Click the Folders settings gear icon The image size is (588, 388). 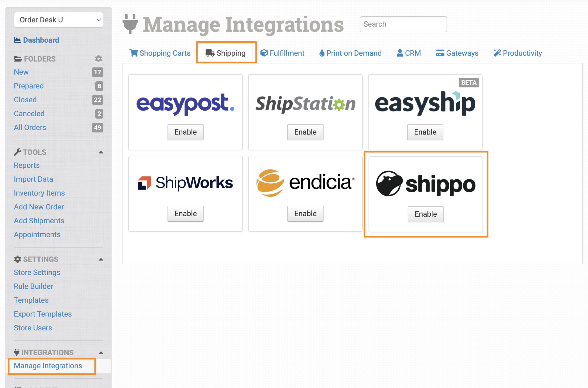[x=99, y=59]
